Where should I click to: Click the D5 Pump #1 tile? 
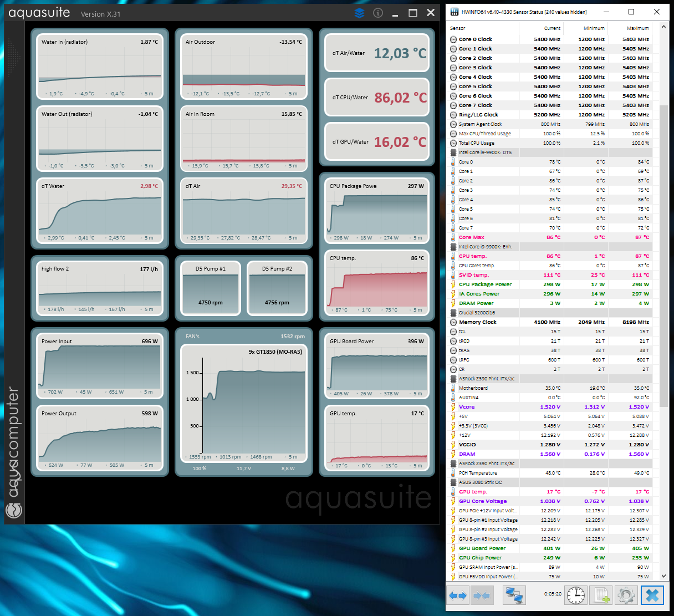click(x=211, y=288)
